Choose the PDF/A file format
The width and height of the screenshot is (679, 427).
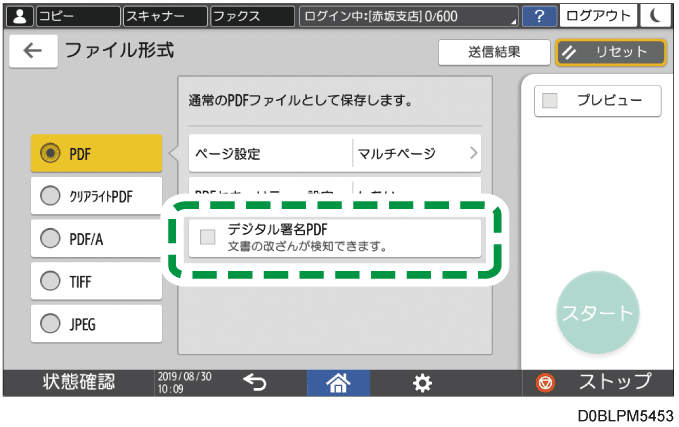97,238
